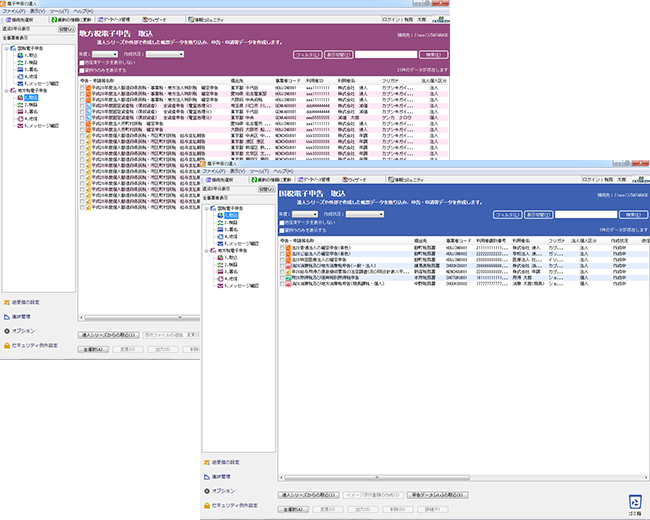Open 情報コミュニティ in the front window toolbar
Image resolution: width=650 pixels, height=520 pixels.
tap(406, 180)
